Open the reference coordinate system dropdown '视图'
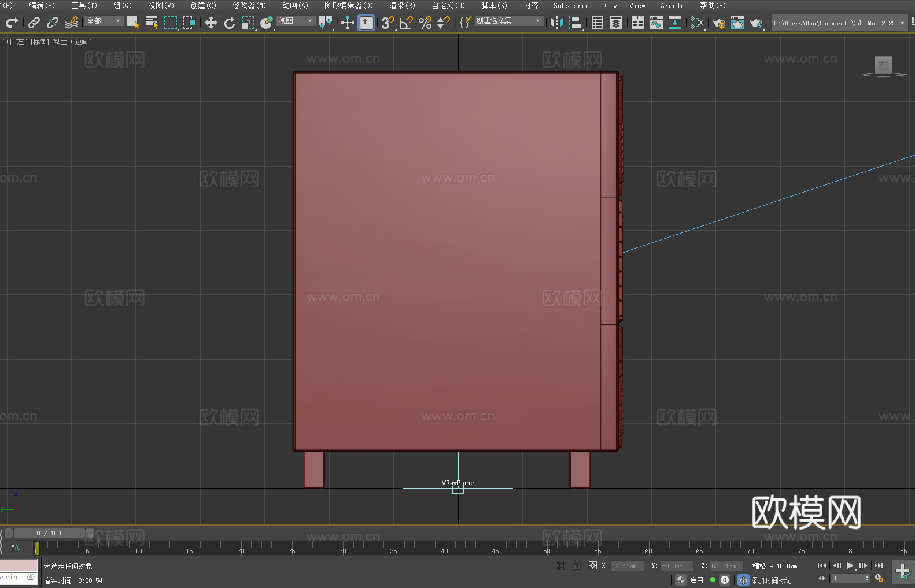The height and width of the screenshot is (588, 915). (x=296, y=21)
